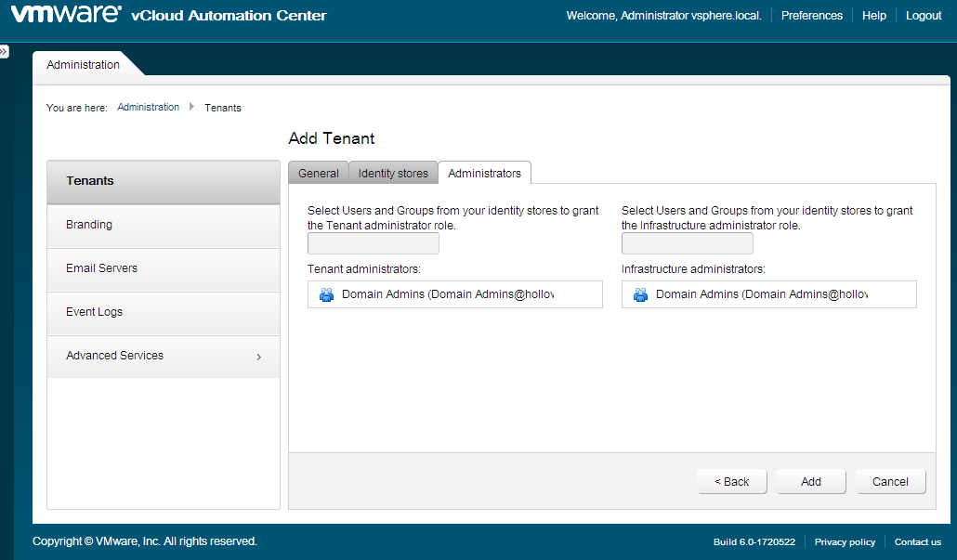Open Preferences in the header

pos(811,16)
